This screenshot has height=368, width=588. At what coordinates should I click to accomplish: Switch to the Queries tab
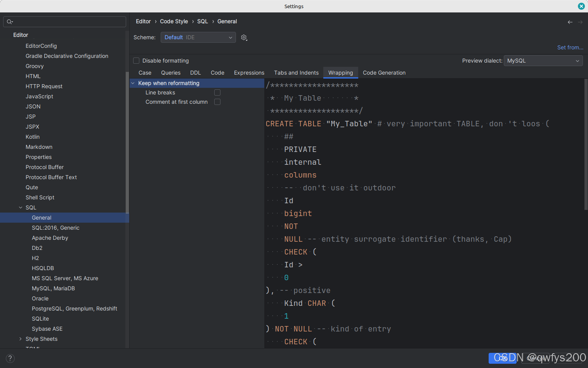click(171, 73)
